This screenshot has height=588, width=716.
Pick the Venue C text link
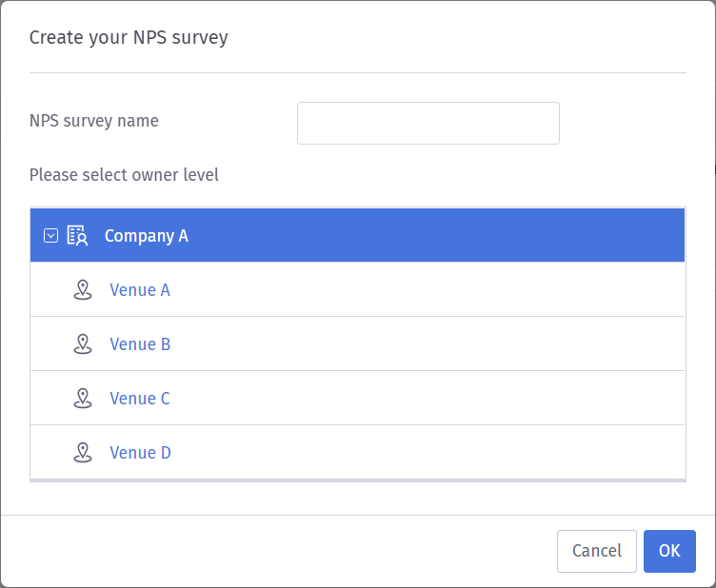[x=140, y=399]
